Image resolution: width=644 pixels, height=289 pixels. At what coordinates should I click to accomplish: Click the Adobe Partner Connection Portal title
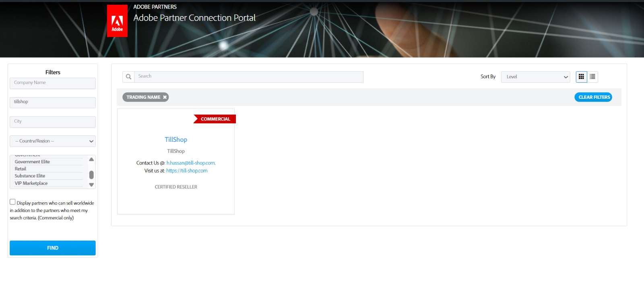pos(194,18)
